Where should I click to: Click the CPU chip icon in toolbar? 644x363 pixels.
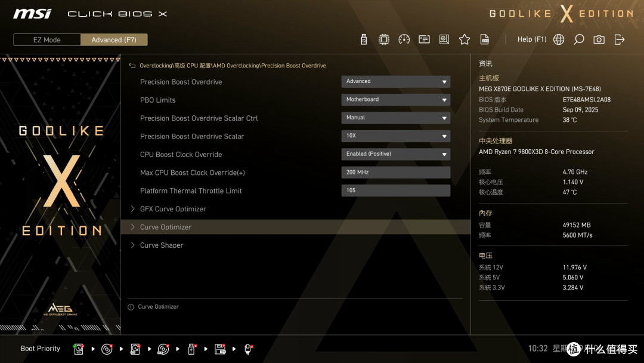coord(383,39)
